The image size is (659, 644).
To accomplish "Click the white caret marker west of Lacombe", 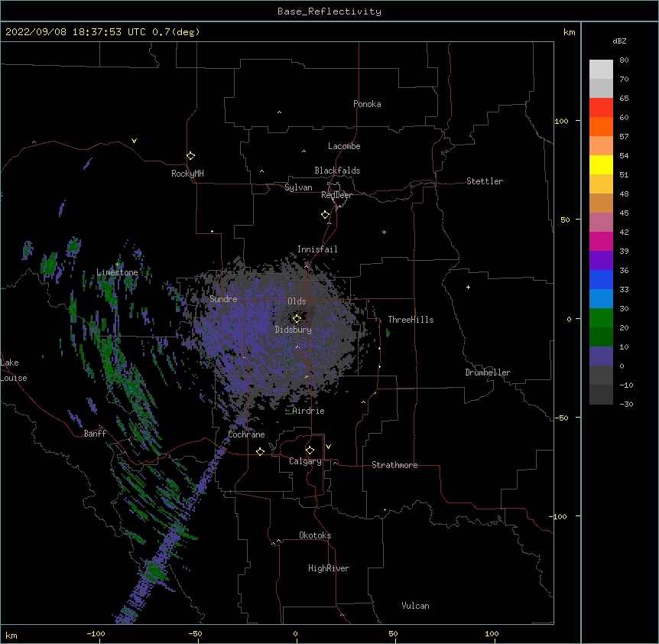I will pos(304,151).
